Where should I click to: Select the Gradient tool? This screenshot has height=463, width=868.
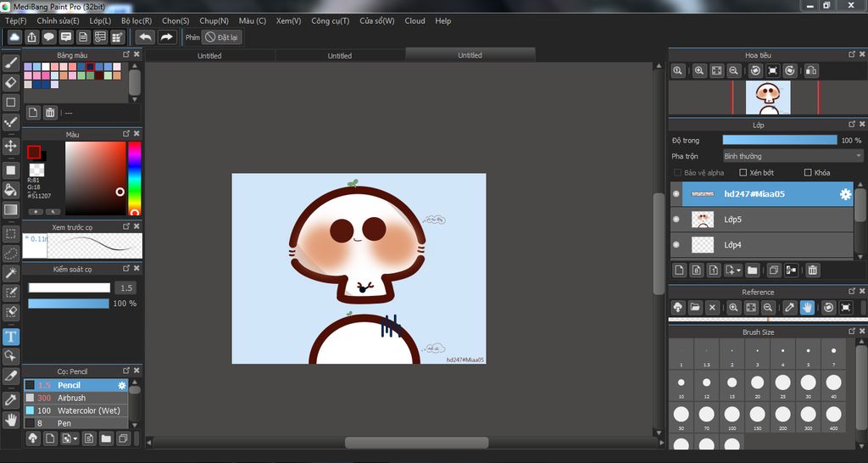tap(10, 210)
